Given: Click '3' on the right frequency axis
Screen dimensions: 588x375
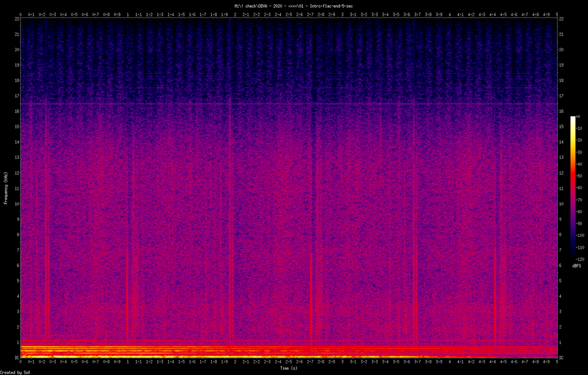Looking at the screenshot, I should click(x=560, y=312).
